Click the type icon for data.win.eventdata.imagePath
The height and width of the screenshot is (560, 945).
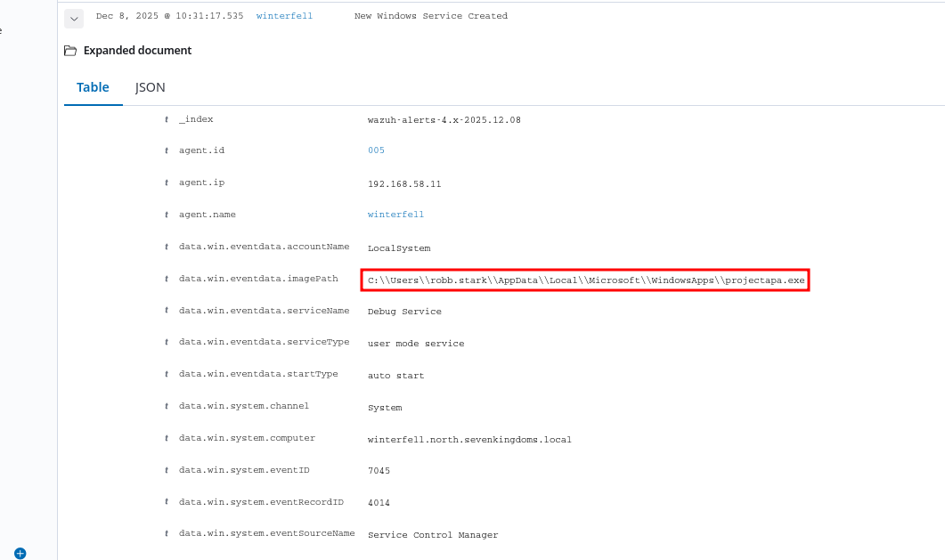167,280
